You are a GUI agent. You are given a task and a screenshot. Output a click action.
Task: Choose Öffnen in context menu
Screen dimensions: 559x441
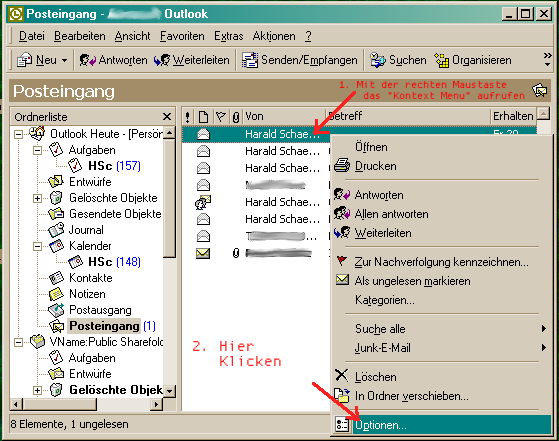point(371,147)
